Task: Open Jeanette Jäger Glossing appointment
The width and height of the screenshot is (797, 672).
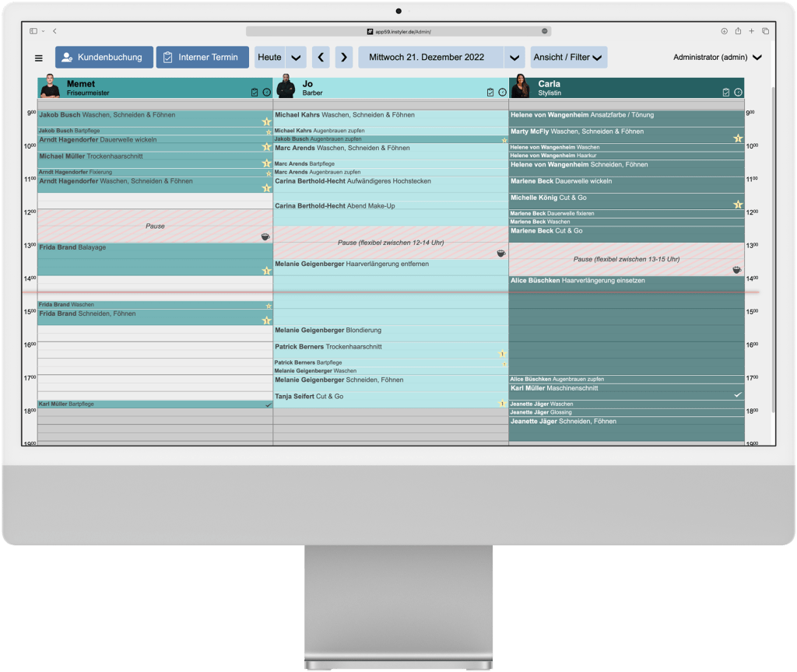Action: (627, 412)
